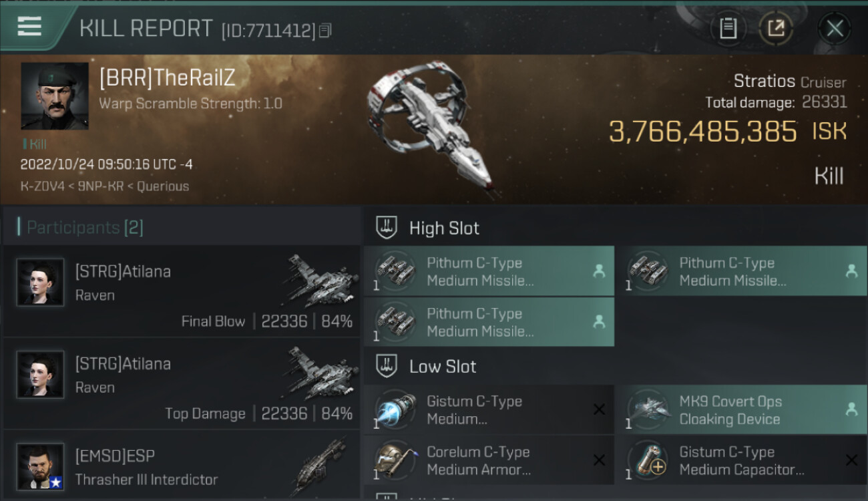Click the Low Slot section icon
Image resolution: width=868 pixels, height=501 pixels.
[x=387, y=366]
